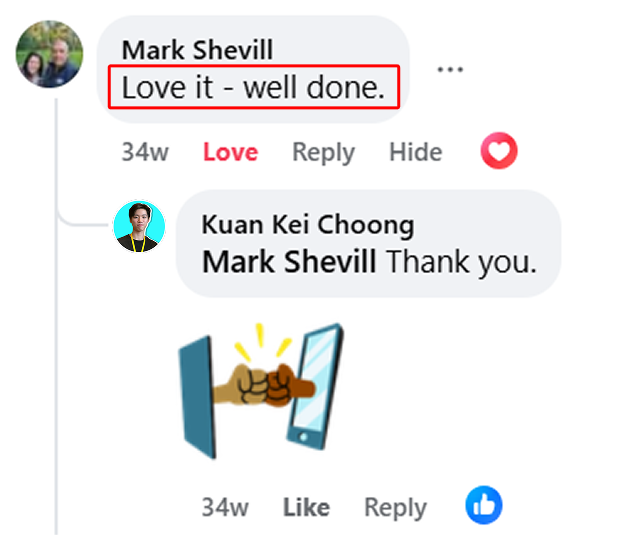Screen dimensions: 632x535
Task: Click the 'Thank you.' reply text
Action: coord(462,262)
